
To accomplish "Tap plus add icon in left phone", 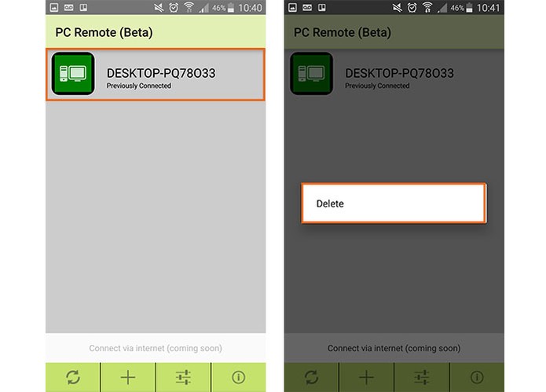I will tap(128, 377).
